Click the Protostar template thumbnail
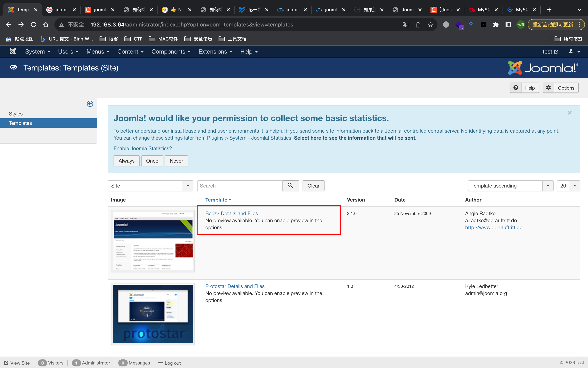Viewport: 588px width, 368px height. pos(153,314)
